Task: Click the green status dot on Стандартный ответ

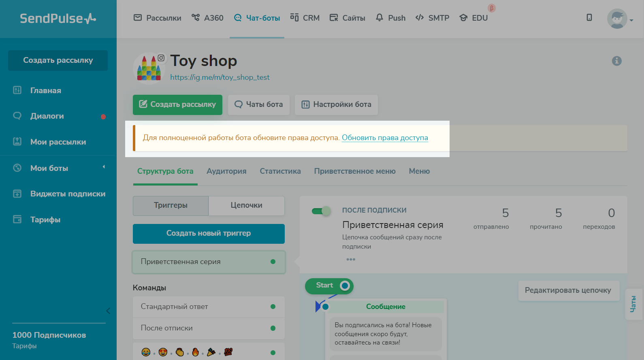Action: coord(273,307)
